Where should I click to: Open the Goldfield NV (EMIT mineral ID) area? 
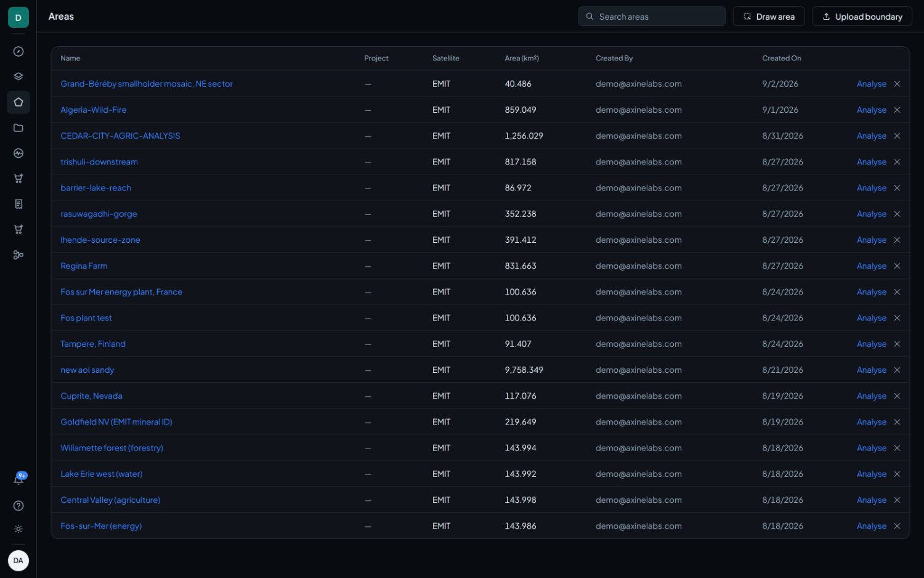point(116,422)
